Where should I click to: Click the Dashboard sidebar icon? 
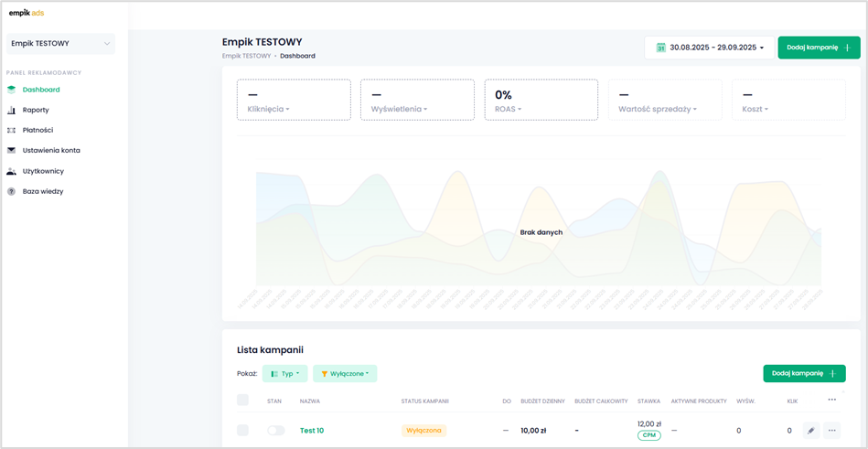coord(12,90)
